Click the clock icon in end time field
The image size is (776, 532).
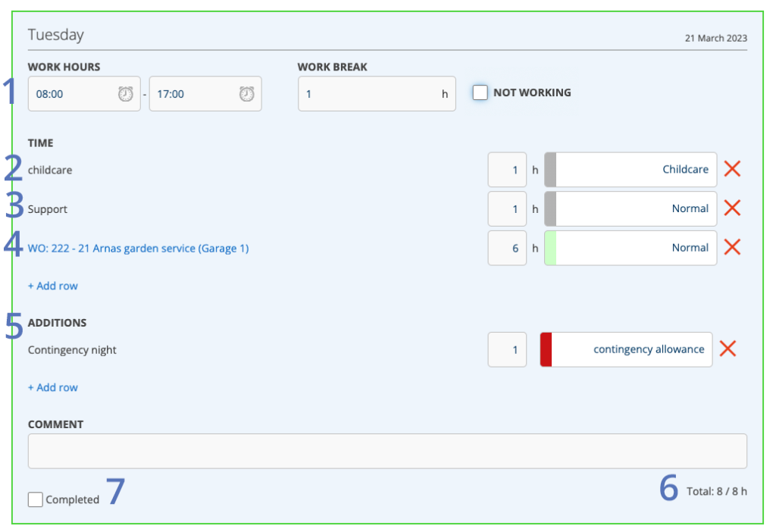(x=246, y=94)
